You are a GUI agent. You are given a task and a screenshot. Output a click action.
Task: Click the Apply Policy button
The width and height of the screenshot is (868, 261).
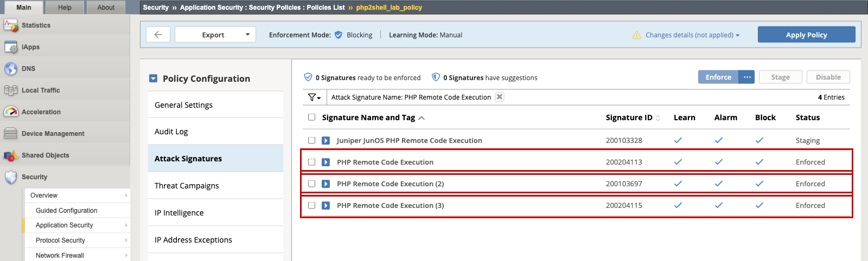click(807, 35)
